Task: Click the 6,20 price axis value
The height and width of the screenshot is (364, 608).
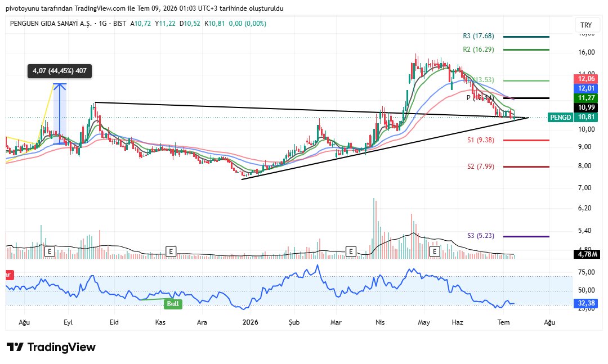Action: coord(586,208)
